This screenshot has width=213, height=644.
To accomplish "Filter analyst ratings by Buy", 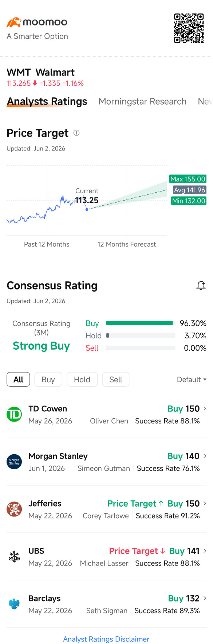I will [x=48, y=379].
